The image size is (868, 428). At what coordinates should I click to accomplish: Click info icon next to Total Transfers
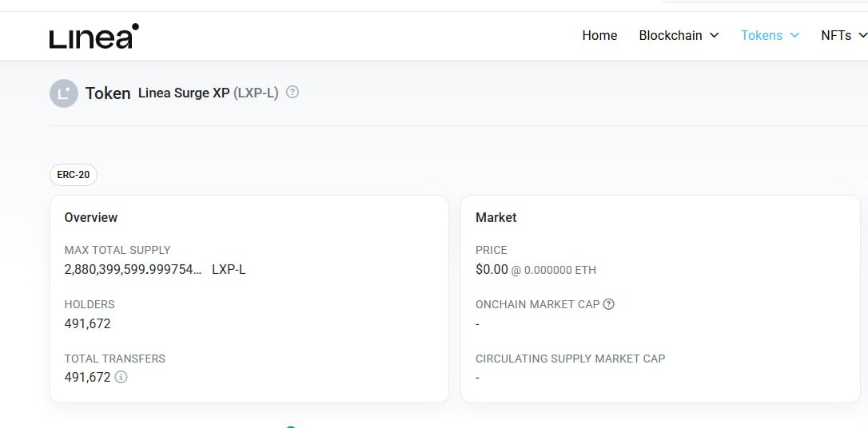pyautogui.click(x=121, y=377)
